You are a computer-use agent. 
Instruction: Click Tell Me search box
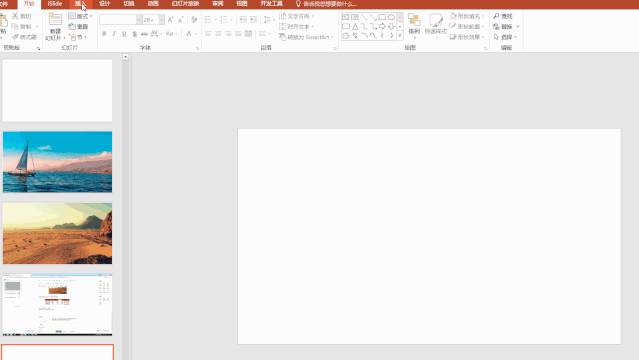(326, 4)
